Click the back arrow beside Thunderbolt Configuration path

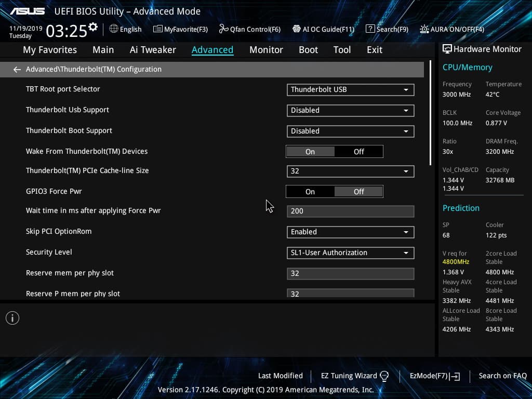[x=17, y=70]
